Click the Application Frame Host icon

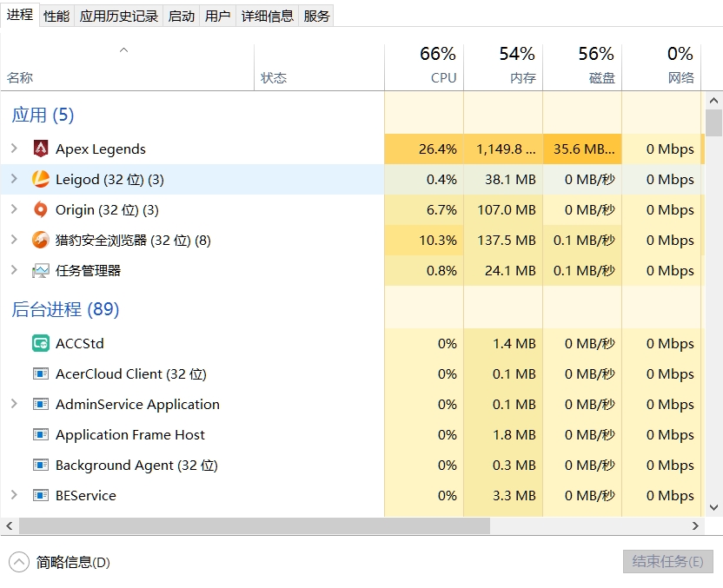[40, 435]
